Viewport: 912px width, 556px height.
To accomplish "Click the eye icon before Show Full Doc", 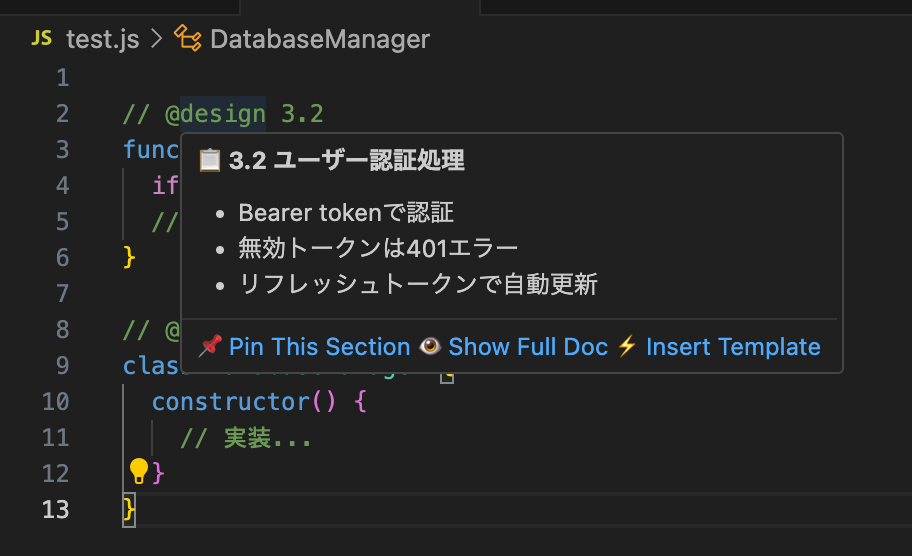I will [430, 346].
